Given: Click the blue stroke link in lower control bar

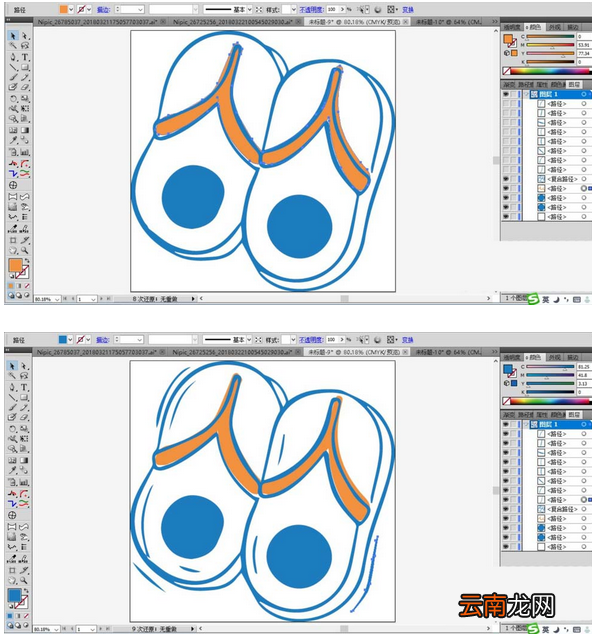Looking at the screenshot, I should click(103, 340).
